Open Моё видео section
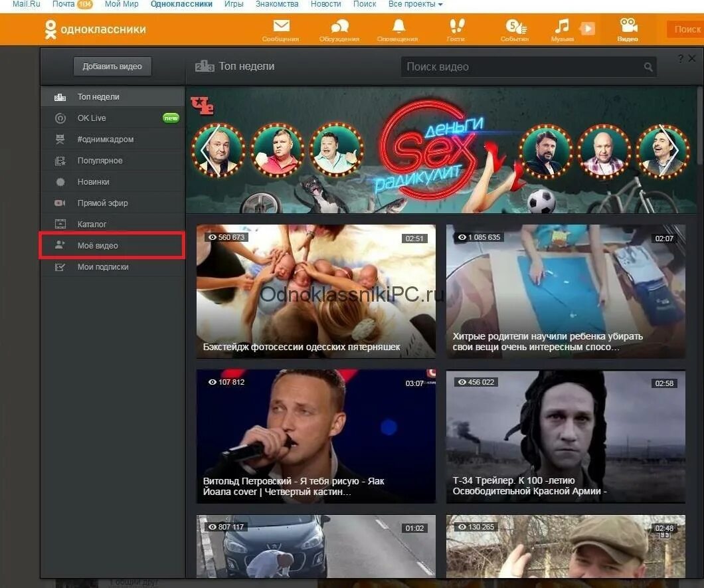The width and height of the screenshot is (704, 588). point(113,245)
